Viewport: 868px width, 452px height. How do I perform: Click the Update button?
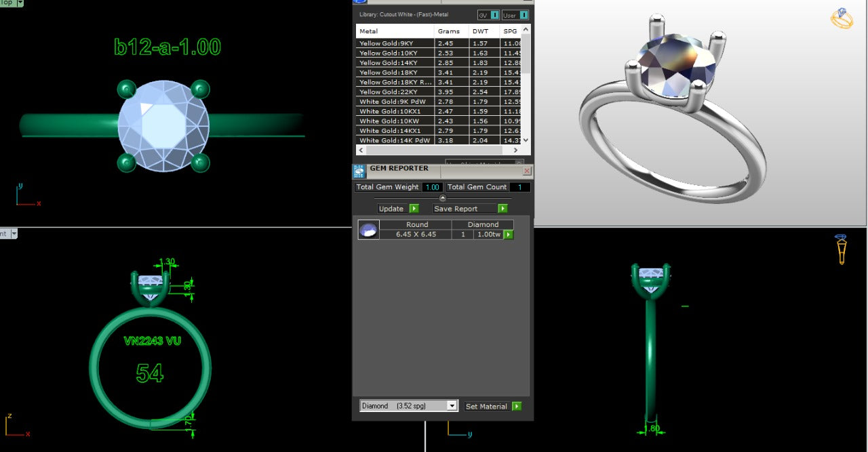tap(392, 209)
